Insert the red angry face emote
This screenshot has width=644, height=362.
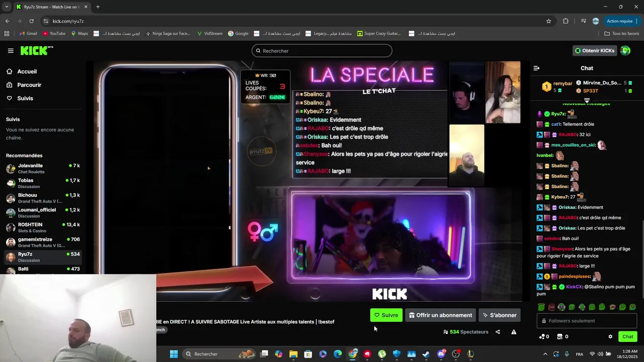pyautogui.click(x=551, y=307)
